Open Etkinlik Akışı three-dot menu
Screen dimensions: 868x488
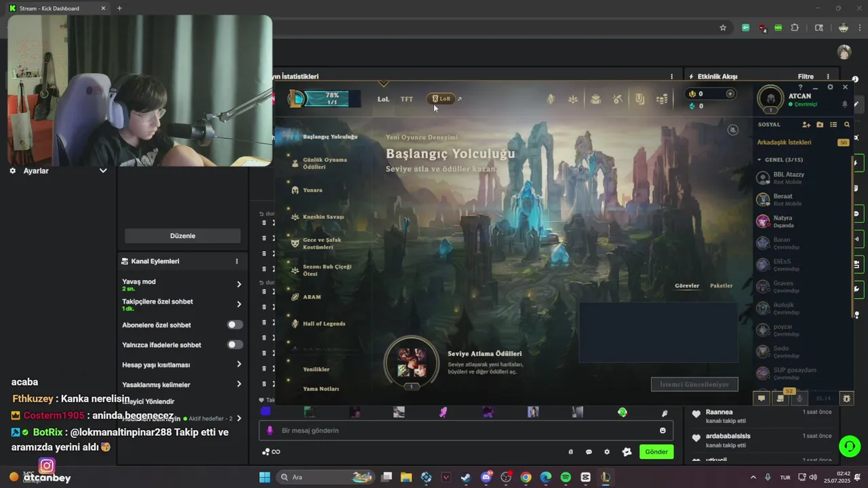(828, 77)
